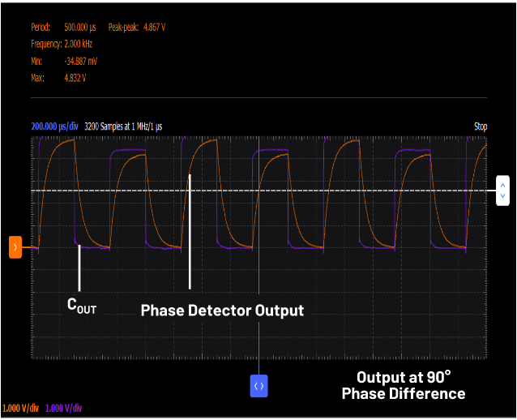Click the Phase Detector Output annotation
The height and width of the screenshot is (420, 517).
click(x=222, y=311)
